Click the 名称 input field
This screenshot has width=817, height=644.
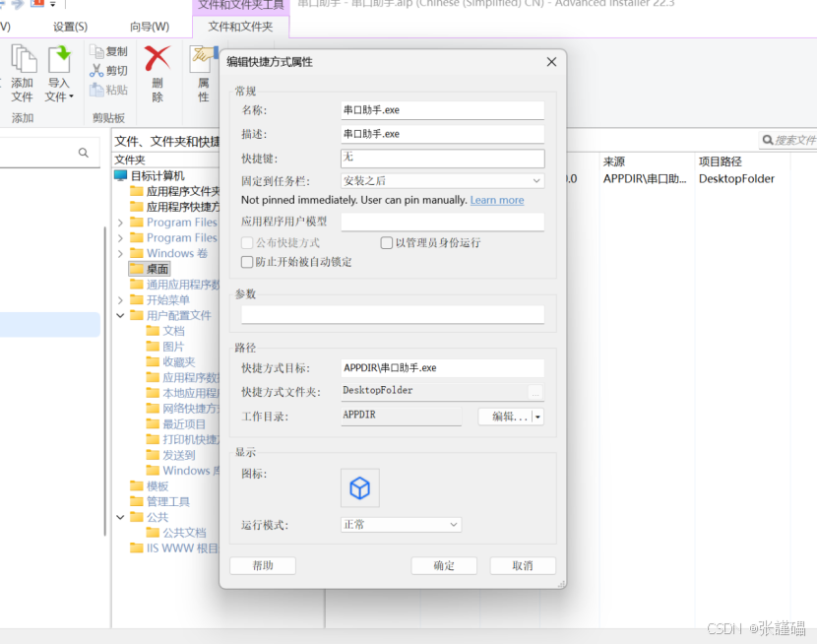442,110
